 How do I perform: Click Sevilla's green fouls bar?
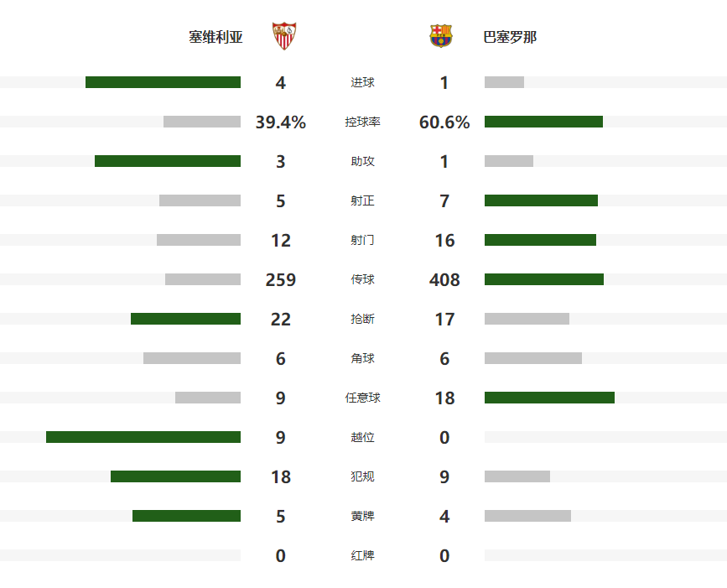175,476
